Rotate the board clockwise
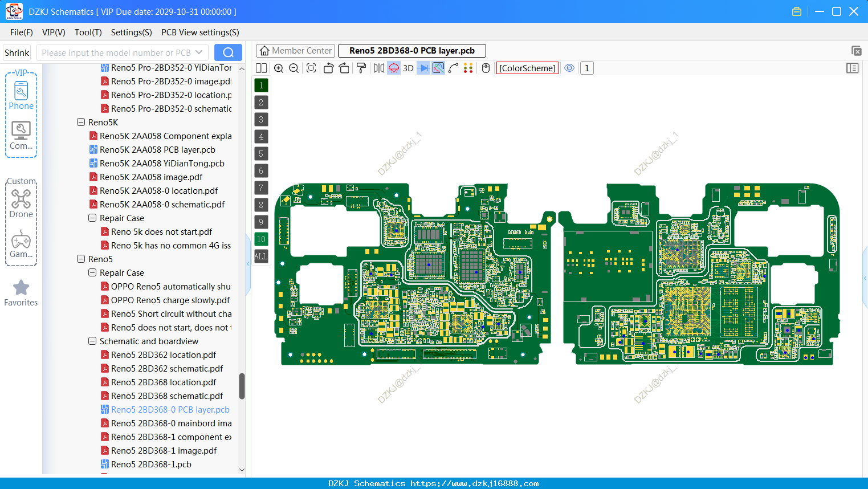This screenshot has height=489, width=868. tap(344, 68)
